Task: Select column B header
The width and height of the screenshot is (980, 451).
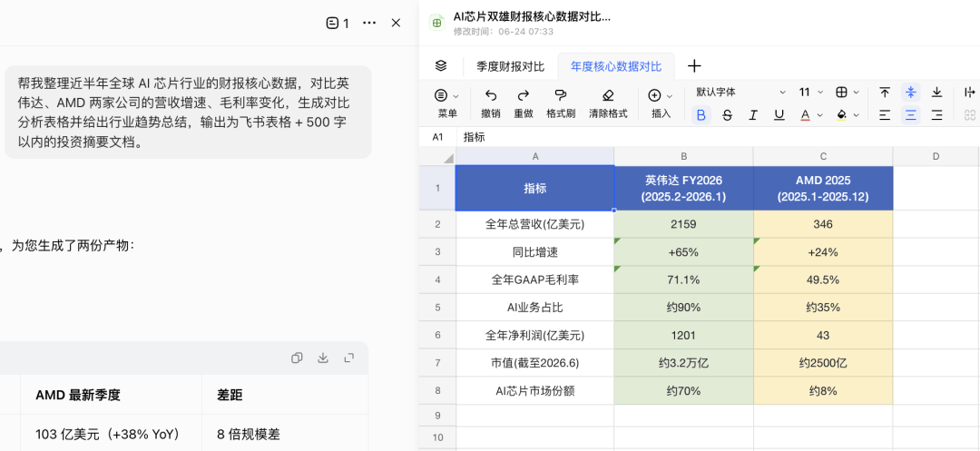Action: pyautogui.click(x=684, y=156)
